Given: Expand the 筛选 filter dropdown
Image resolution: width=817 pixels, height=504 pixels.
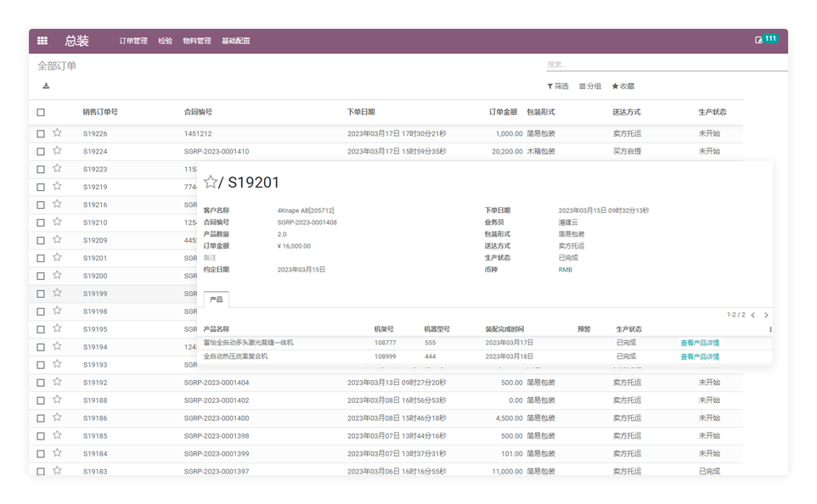Looking at the screenshot, I should point(558,87).
